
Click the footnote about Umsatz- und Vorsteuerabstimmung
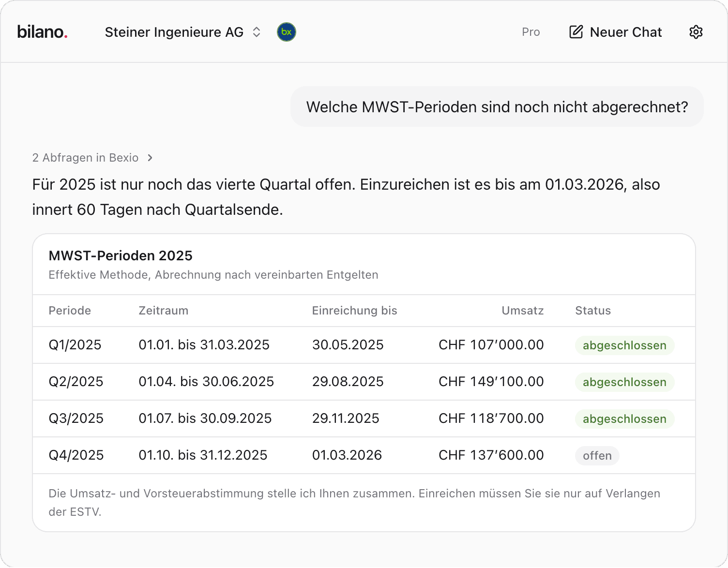pyautogui.click(x=354, y=503)
